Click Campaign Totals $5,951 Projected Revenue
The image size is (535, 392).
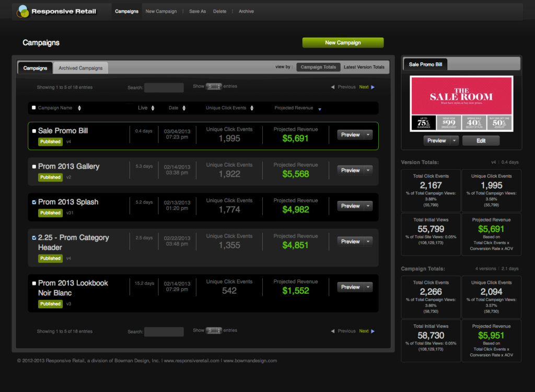click(491, 336)
